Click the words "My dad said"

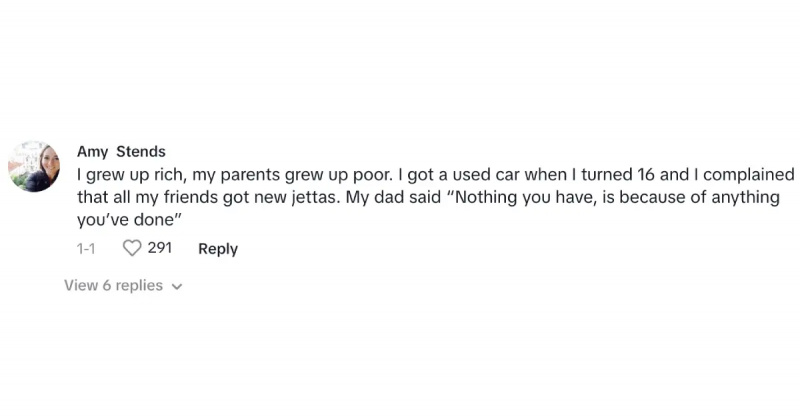(393, 197)
